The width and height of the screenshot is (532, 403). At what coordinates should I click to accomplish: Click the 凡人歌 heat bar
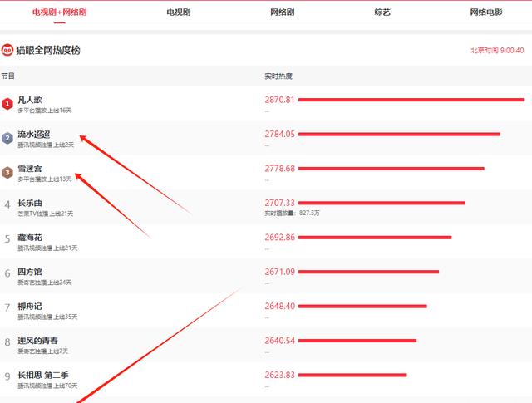point(411,100)
